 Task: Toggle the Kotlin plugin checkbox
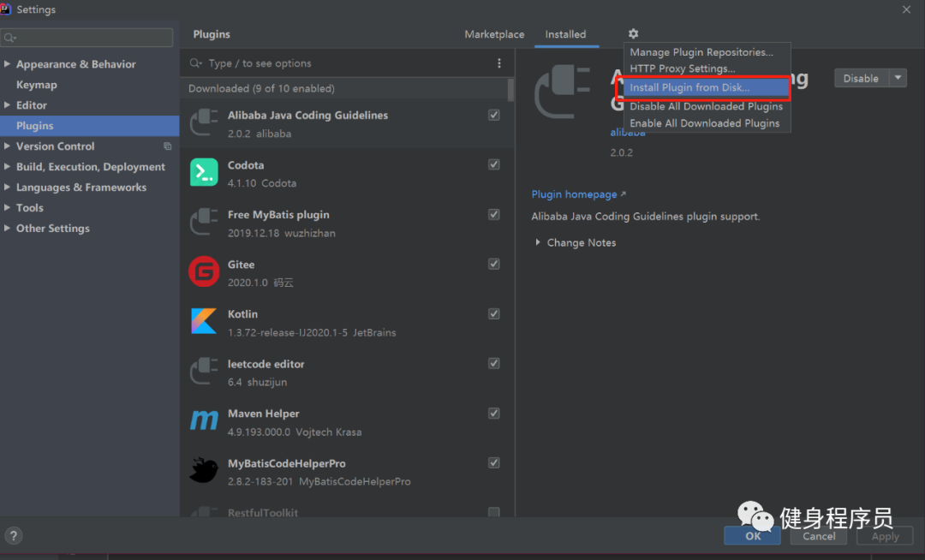tap(494, 313)
